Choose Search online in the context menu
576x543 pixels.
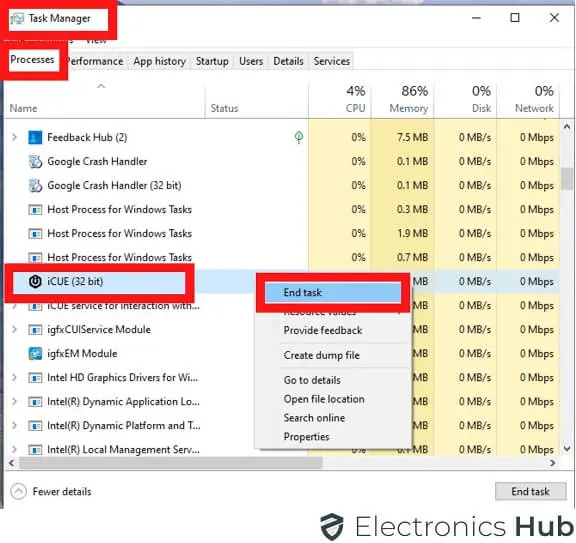(x=314, y=418)
